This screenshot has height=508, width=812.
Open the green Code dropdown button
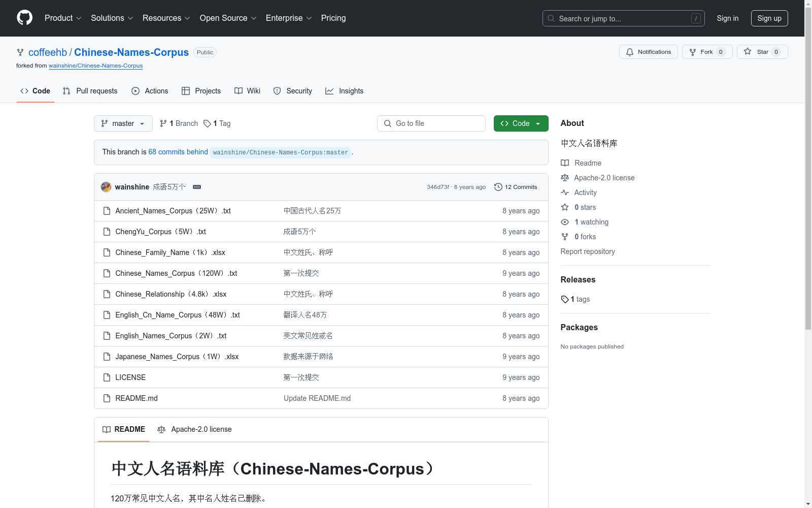pyautogui.click(x=521, y=123)
